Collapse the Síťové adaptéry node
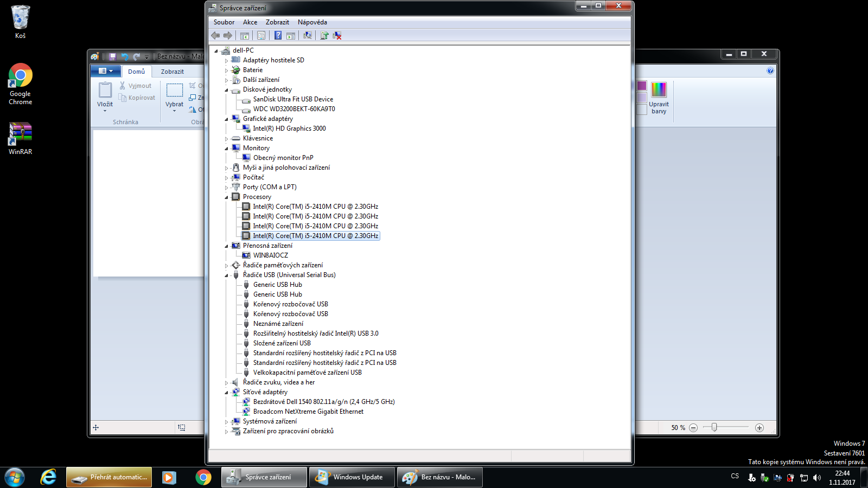 point(227,393)
